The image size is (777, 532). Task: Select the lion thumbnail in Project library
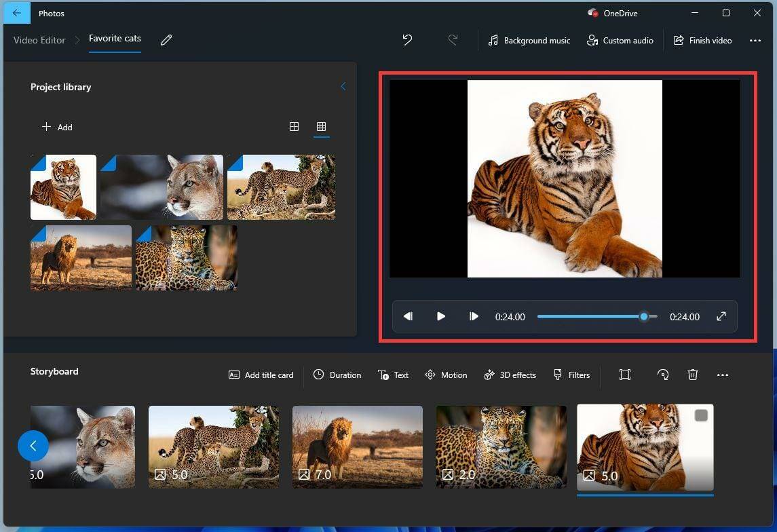81,258
